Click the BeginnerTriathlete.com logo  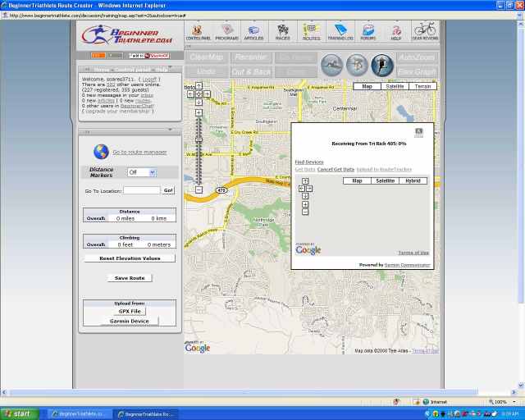tap(127, 35)
